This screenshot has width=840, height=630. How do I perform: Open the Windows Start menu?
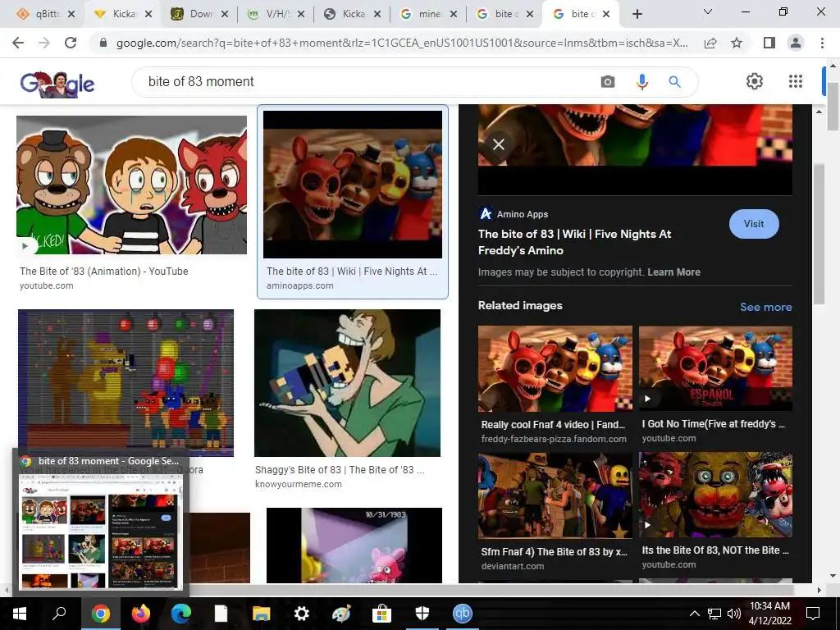[20, 614]
